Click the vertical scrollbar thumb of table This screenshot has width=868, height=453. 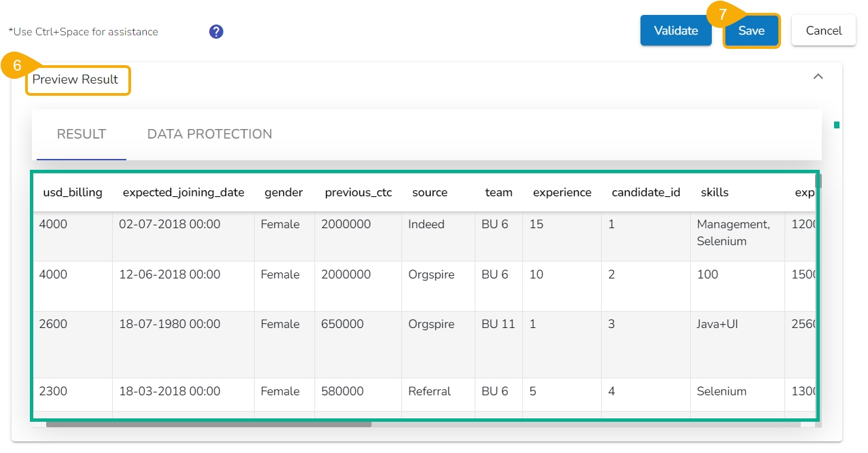[818, 181]
